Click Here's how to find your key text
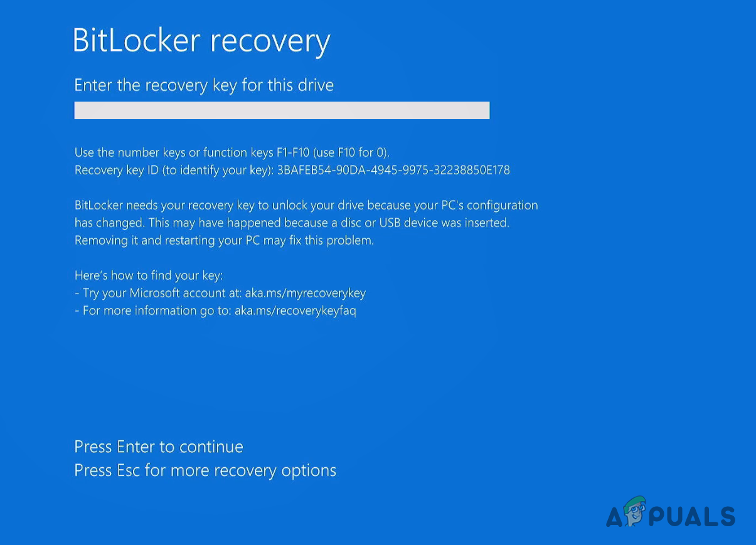This screenshot has height=545, width=756. 148,275
